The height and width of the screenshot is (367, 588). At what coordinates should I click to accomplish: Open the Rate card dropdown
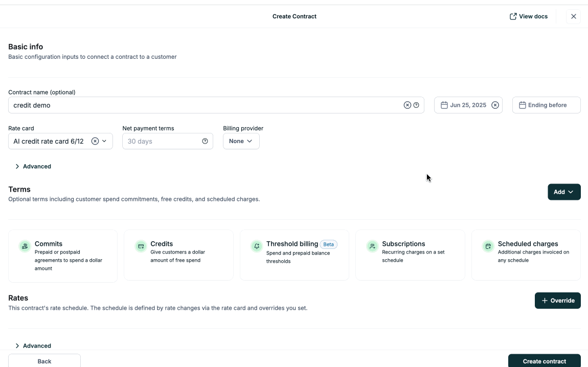105,141
